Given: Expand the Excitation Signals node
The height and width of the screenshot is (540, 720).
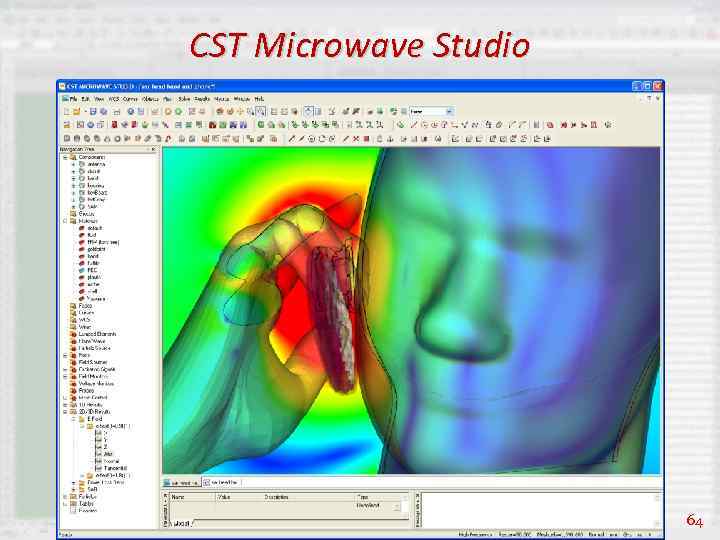Looking at the screenshot, I should click(x=65, y=369).
